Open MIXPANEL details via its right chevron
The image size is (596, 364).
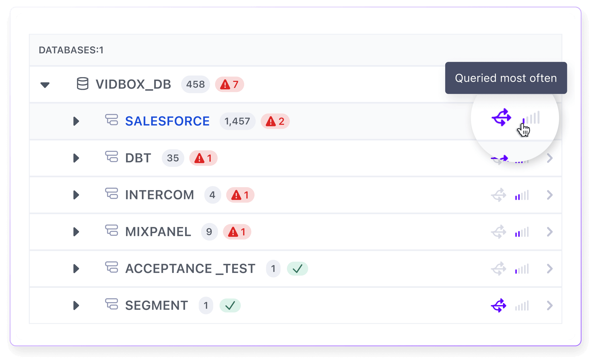[549, 232]
